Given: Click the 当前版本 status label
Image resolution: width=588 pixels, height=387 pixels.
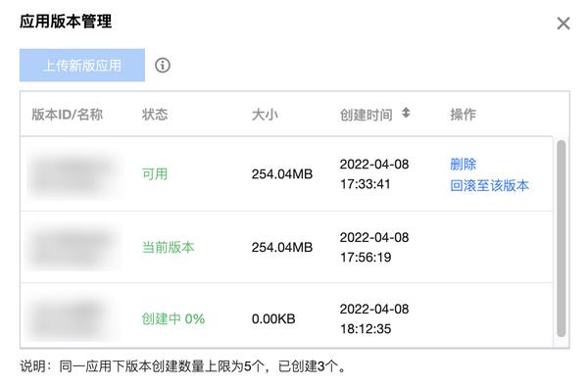Looking at the screenshot, I should pyautogui.click(x=168, y=247).
